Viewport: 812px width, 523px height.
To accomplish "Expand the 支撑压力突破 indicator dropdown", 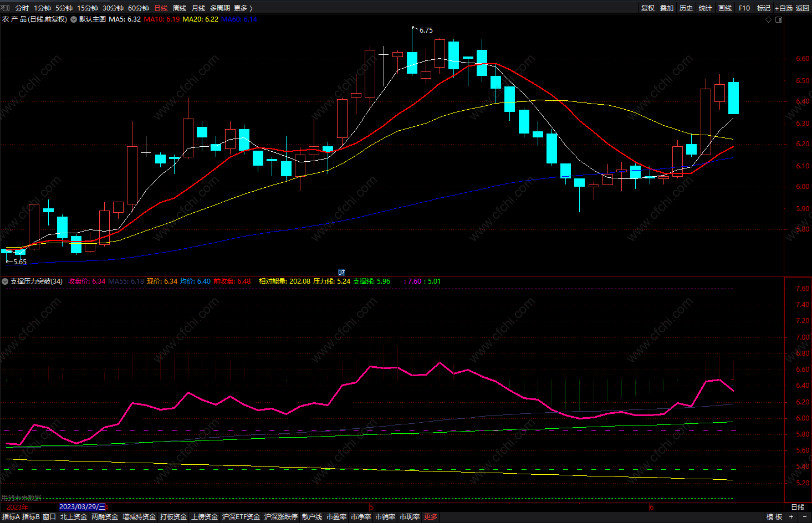I will [5, 281].
